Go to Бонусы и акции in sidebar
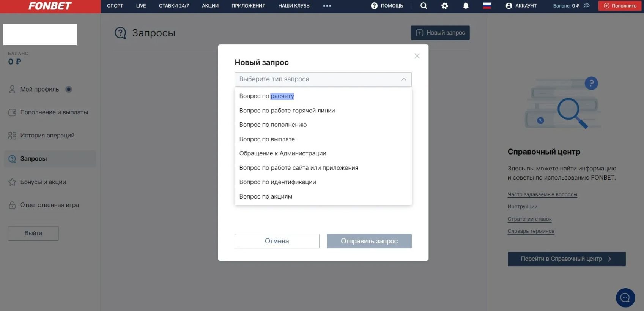The image size is (644, 311). click(43, 182)
